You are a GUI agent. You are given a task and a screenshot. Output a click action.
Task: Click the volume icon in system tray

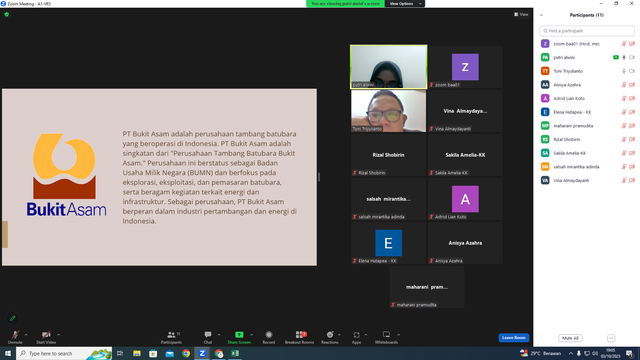(595, 353)
